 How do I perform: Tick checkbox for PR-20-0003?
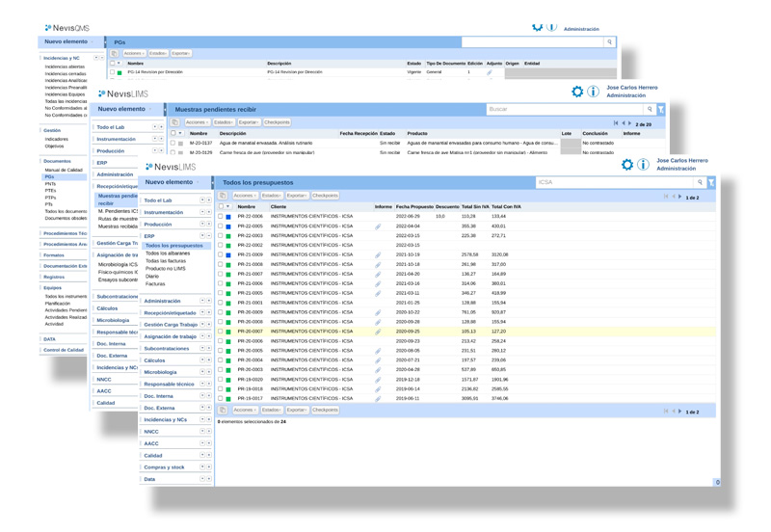click(221, 370)
